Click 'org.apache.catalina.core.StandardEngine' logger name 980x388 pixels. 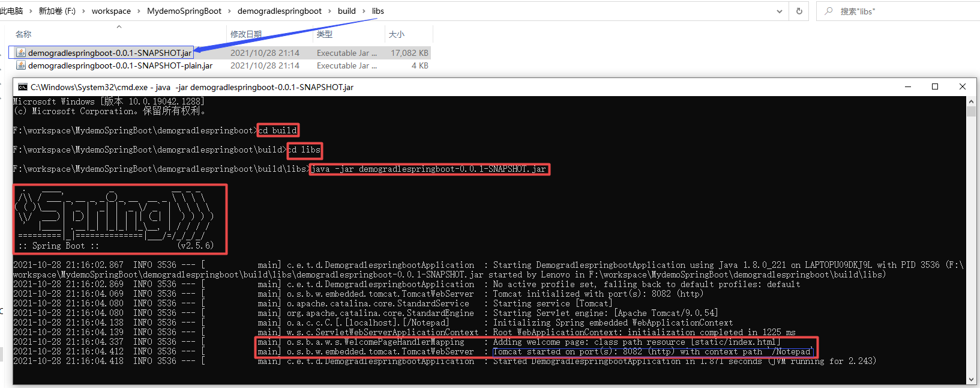click(x=380, y=313)
